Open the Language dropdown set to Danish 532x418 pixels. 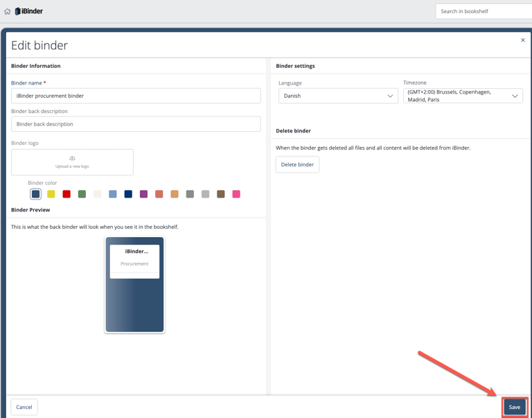coord(337,96)
